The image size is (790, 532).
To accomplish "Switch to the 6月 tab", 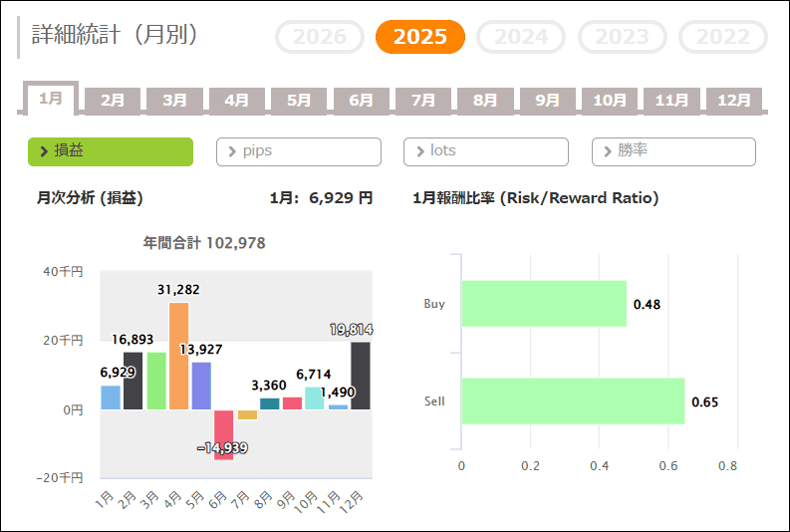I will 361,100.
